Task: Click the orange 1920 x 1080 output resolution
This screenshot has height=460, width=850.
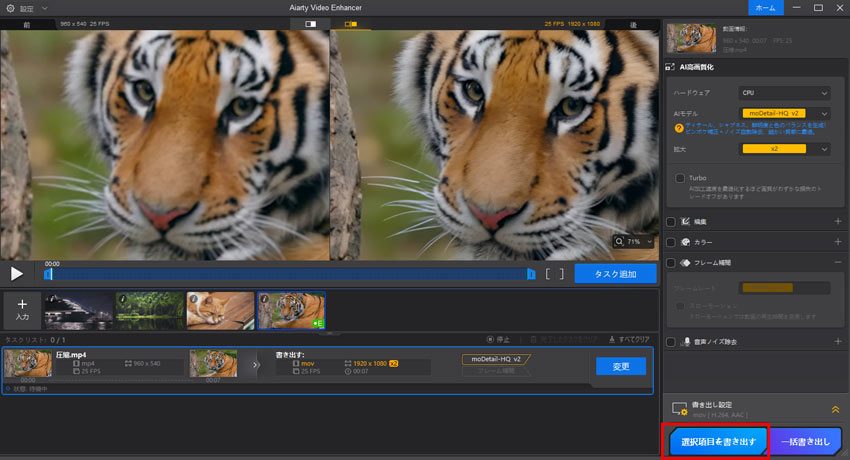Action: 370,364
